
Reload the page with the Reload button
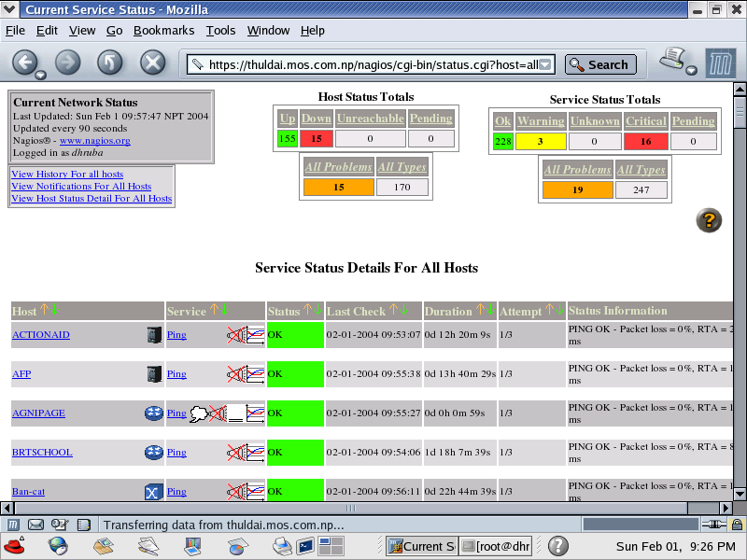pyautogui.click(x=110, y=63)
